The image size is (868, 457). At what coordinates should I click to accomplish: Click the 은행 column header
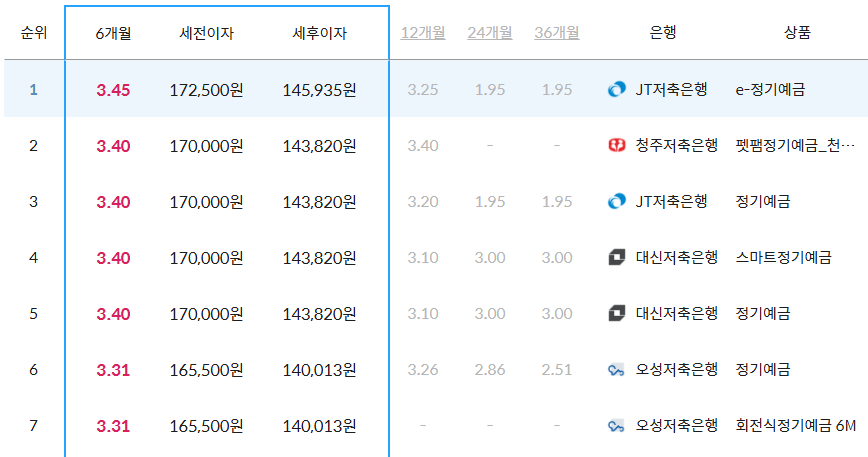tap(663, 33)
